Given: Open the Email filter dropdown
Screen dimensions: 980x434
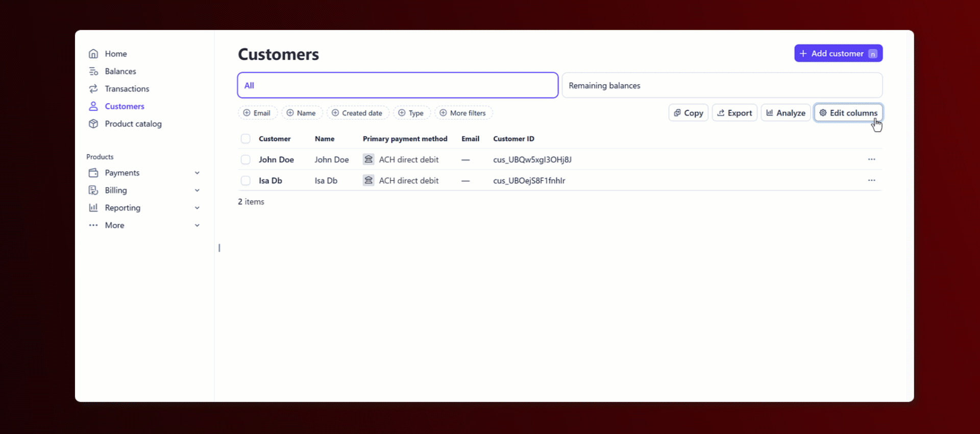Looking at the screenshot, I should 257,113.
